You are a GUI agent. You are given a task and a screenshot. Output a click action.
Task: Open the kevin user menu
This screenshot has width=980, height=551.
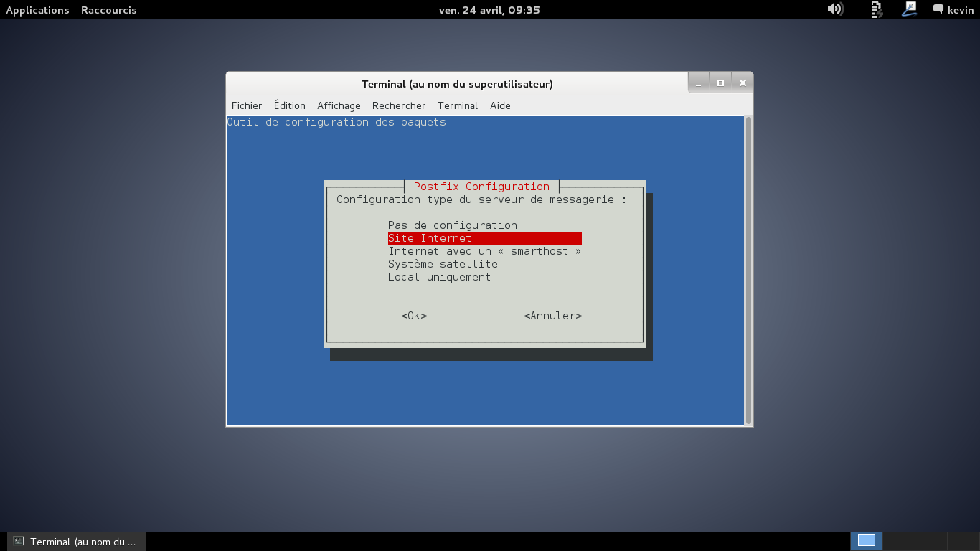pos(961,10)
